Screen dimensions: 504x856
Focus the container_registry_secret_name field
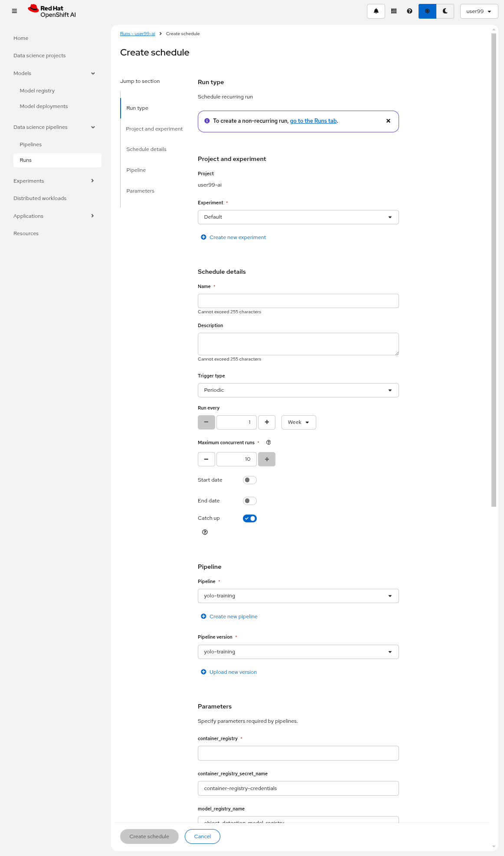[298, 788]
